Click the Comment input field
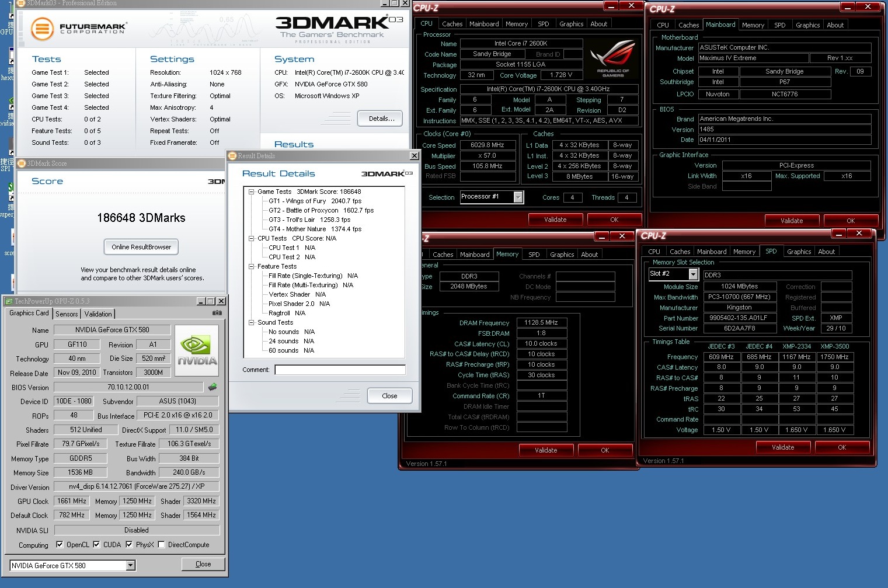 [x=340, y=370]
